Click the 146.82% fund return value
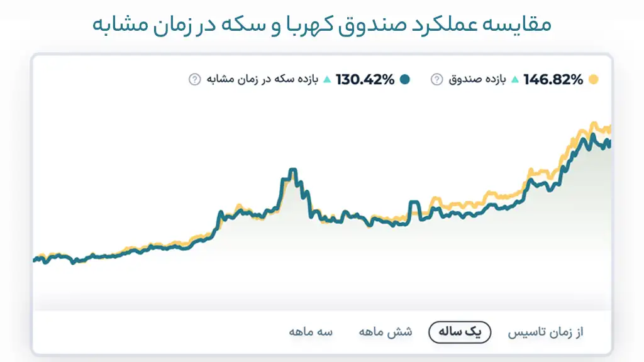Viewport: 644px width, 362px height. tap(553, 80)
